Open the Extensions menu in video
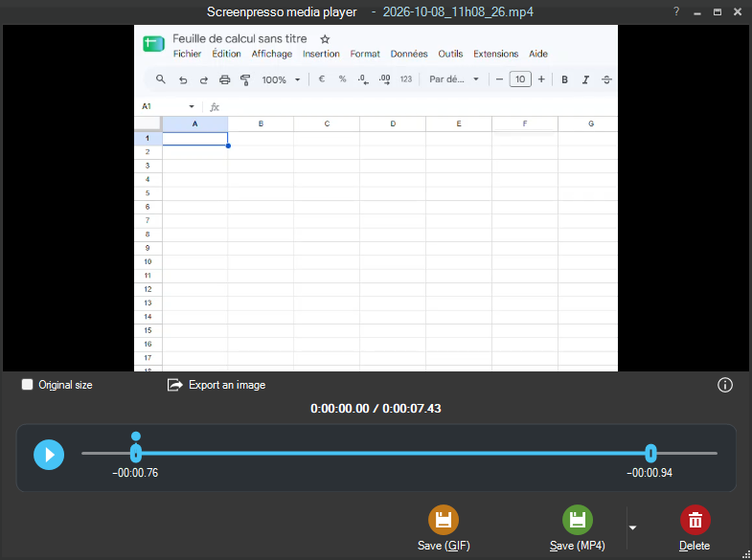752x560 pixels. (496, 54)
